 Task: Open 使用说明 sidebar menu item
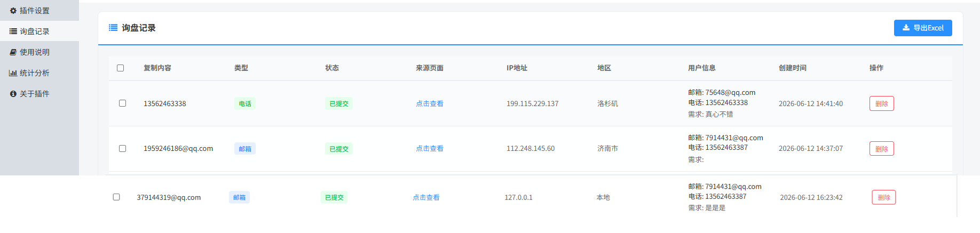click(39, 52)
